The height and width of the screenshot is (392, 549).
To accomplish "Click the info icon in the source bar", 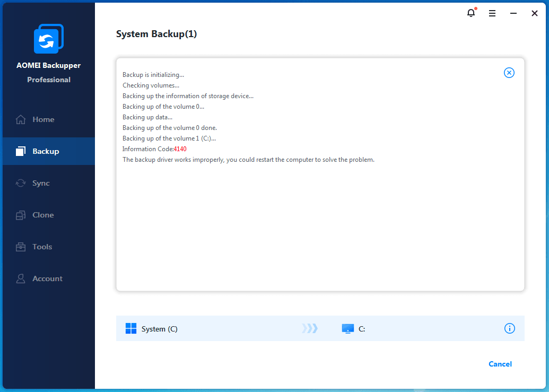I will 509,328.
